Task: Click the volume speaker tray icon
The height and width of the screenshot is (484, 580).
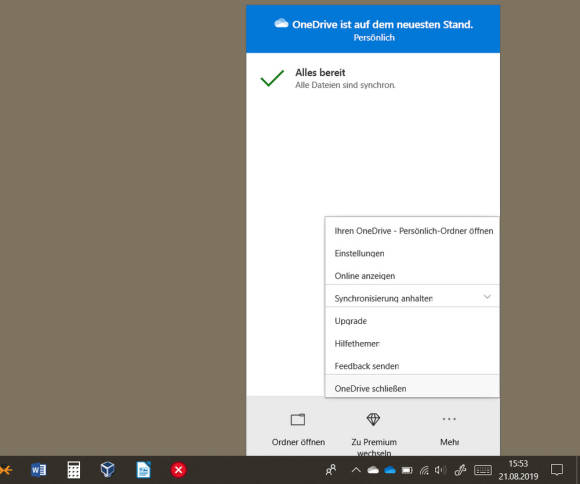Action: pyautogui.click(x=440, y=470)
